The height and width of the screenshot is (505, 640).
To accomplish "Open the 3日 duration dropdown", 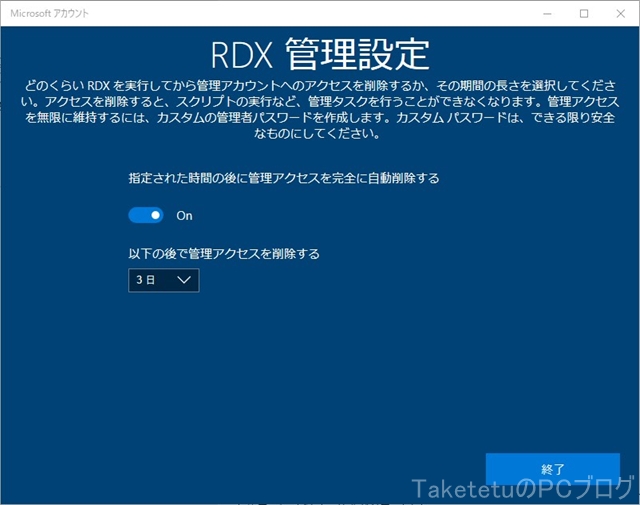I will pyautogui.click(x=164, y=280).
